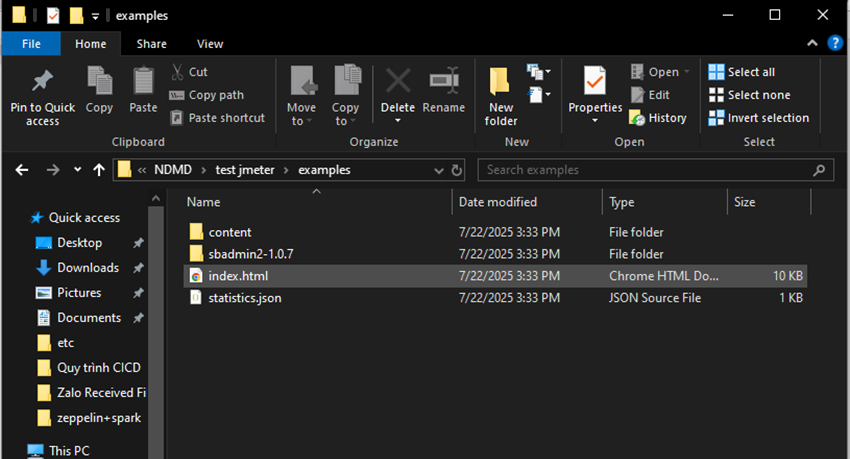This screenshot has width=850, height=459.
Task: Click the Cut scissors command
Action: [188, 72]
